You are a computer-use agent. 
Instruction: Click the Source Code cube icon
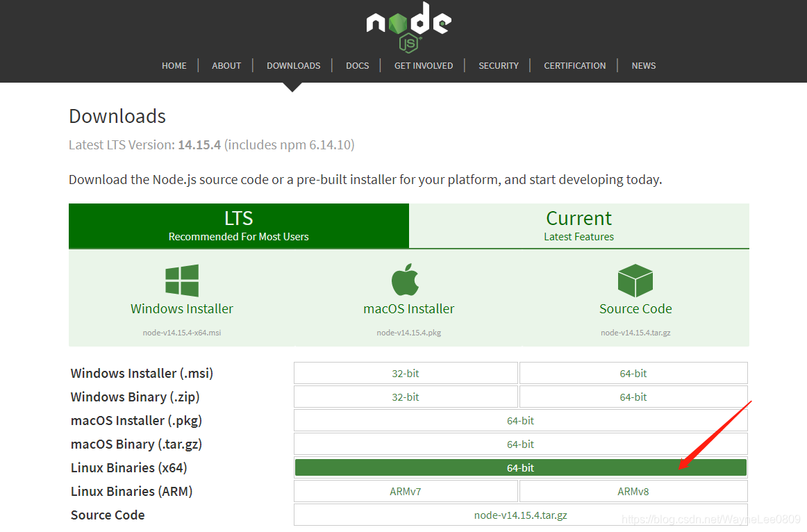point(635,281)
